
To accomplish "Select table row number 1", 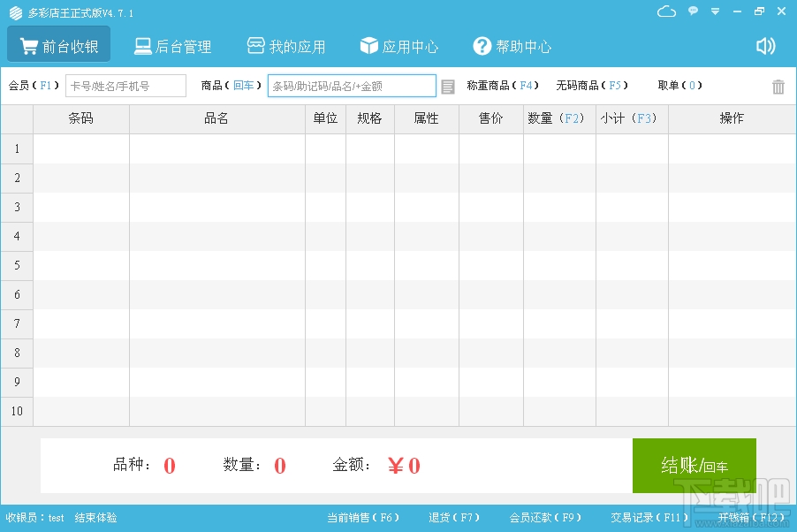I will (x=398, y=149).
